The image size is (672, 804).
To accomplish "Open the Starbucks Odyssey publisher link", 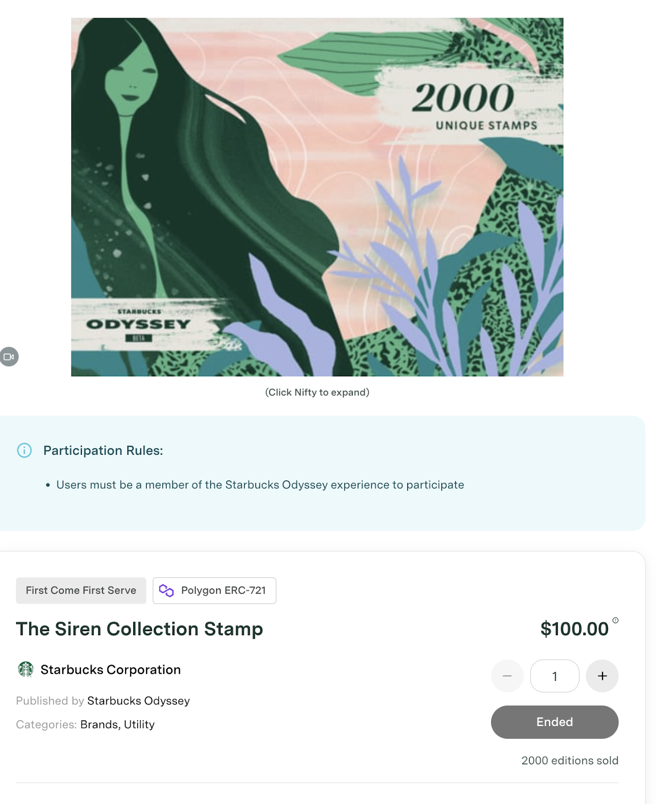I will pos(139,701).
